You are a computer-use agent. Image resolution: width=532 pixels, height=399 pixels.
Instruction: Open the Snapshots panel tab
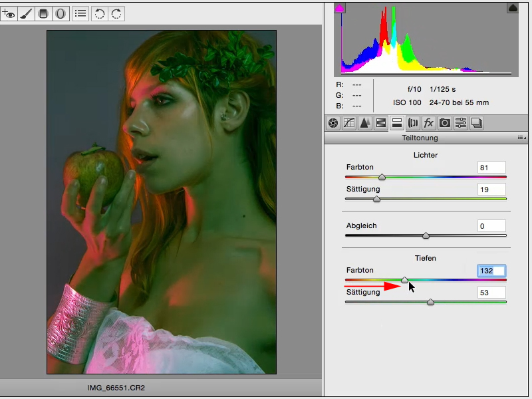tap(477, 123)
